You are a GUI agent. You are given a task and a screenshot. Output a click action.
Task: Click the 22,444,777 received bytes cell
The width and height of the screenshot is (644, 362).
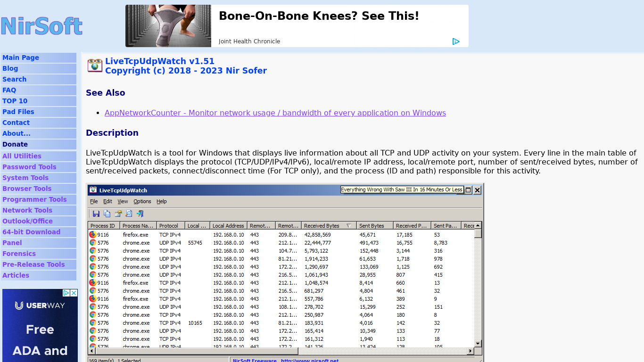coord(318,242)
